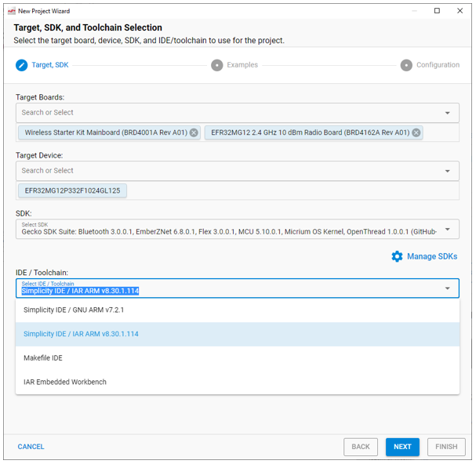Go to the Configuration step label
The height and width of the screenshot is (464, 476).
[438, 65]
